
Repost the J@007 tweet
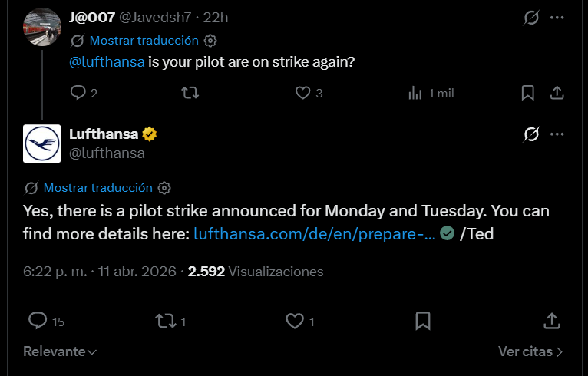(190, 93)
